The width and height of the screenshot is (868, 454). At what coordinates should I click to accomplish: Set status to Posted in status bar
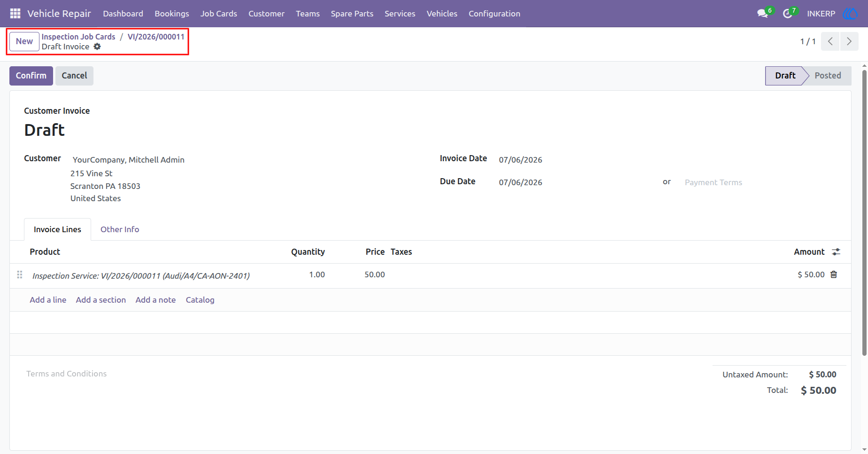[828, 76]
